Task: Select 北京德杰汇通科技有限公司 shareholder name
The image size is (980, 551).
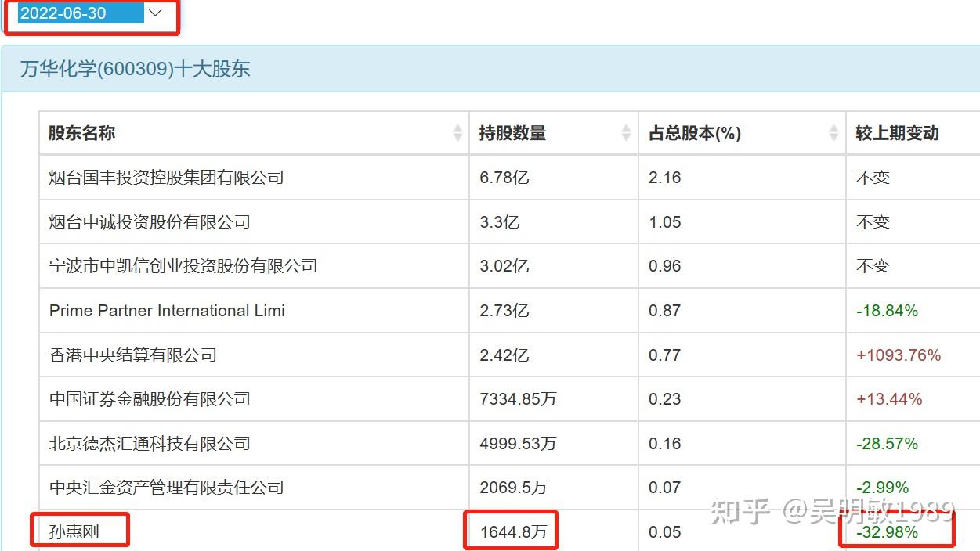Action: click(x=150, y=444)
